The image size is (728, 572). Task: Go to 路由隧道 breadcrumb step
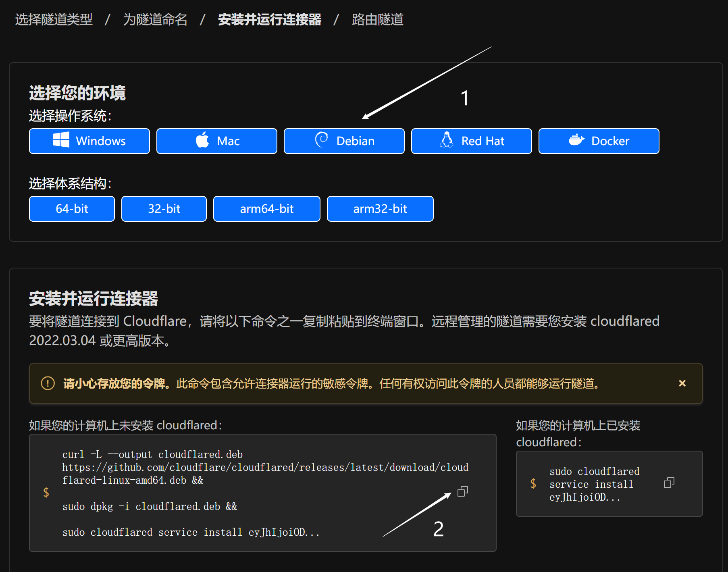point(378,19)
